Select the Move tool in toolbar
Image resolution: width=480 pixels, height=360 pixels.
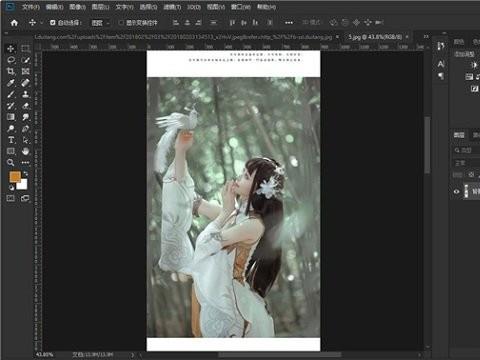coord(11,49)
